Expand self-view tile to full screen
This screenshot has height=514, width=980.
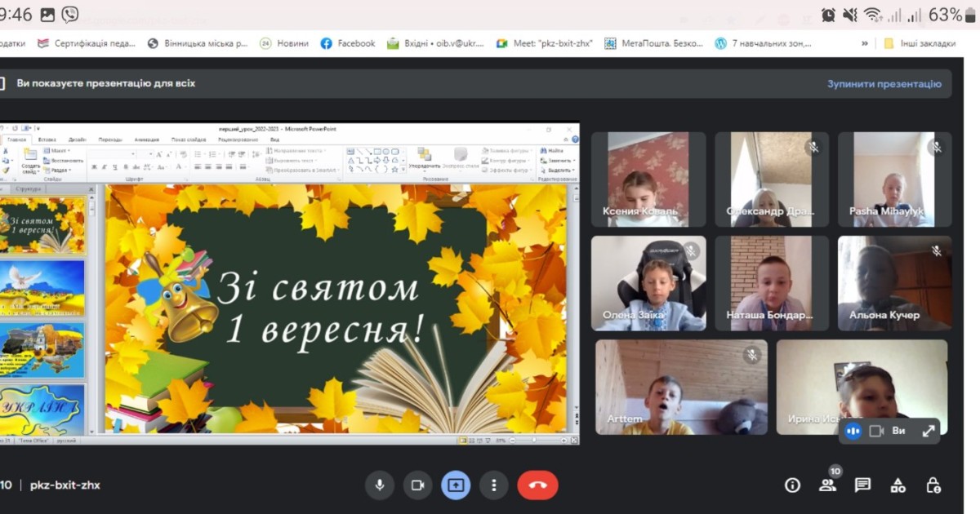click(x=928, y=431)
